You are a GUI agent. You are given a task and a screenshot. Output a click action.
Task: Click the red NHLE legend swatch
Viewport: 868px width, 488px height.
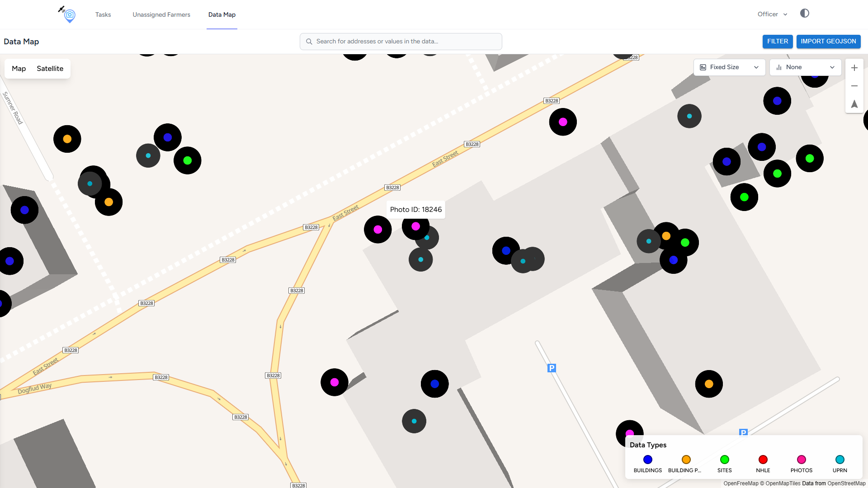click(763, 460)
